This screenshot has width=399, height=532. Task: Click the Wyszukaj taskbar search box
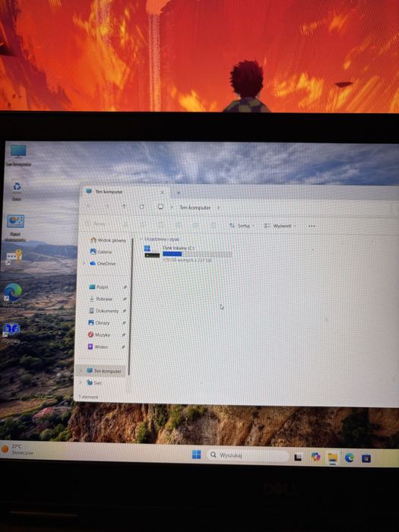pyautogui.click(x=248, y=455)
